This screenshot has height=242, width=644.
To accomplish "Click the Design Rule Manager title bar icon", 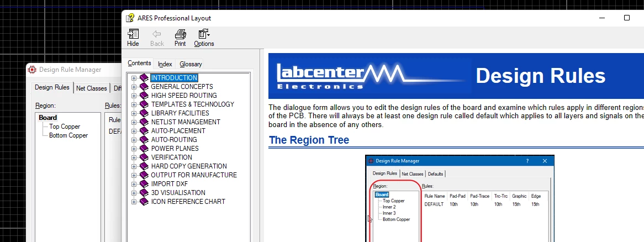I will pyautogui.click(x=32, y=70).
